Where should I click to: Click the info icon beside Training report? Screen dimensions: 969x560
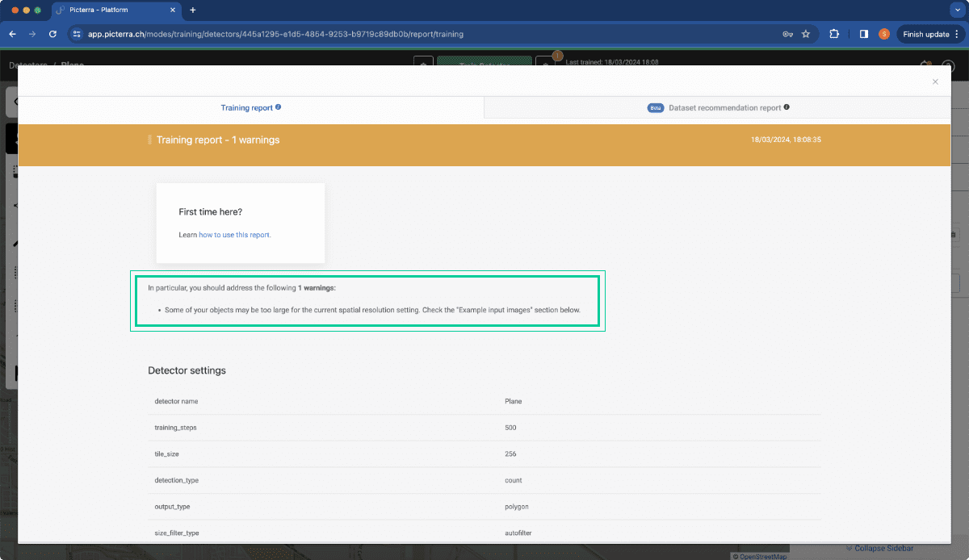[278, 107]
